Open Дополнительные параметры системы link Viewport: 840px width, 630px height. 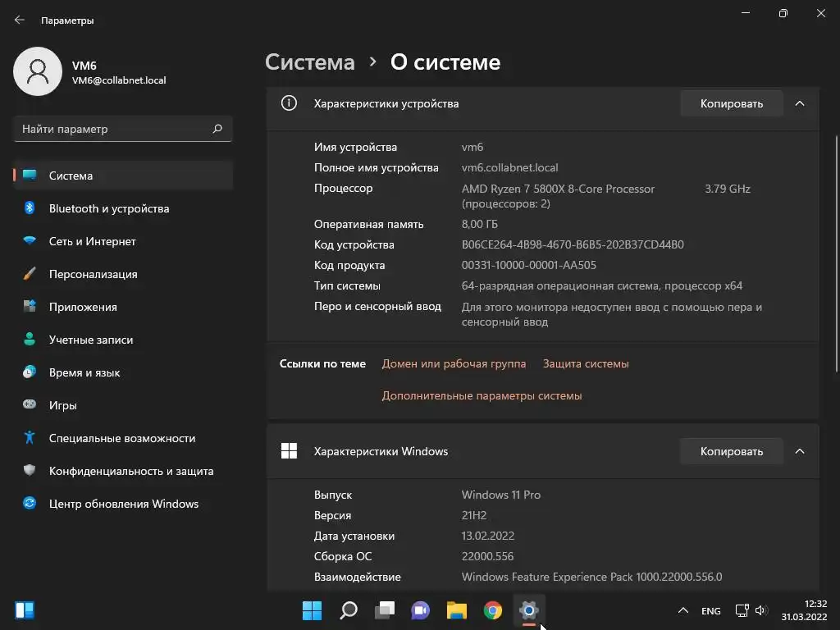click(482, 395)
